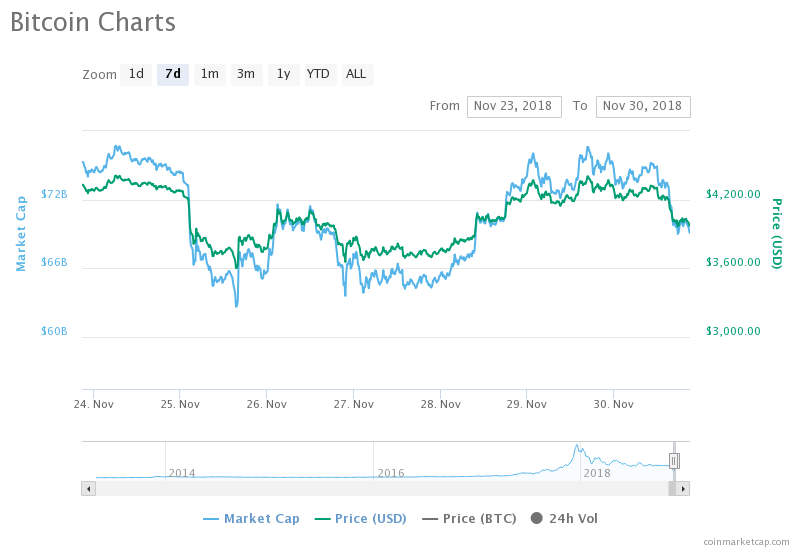
Task: Toggle Price (USD) series in legend
Action: click(361, 519)
